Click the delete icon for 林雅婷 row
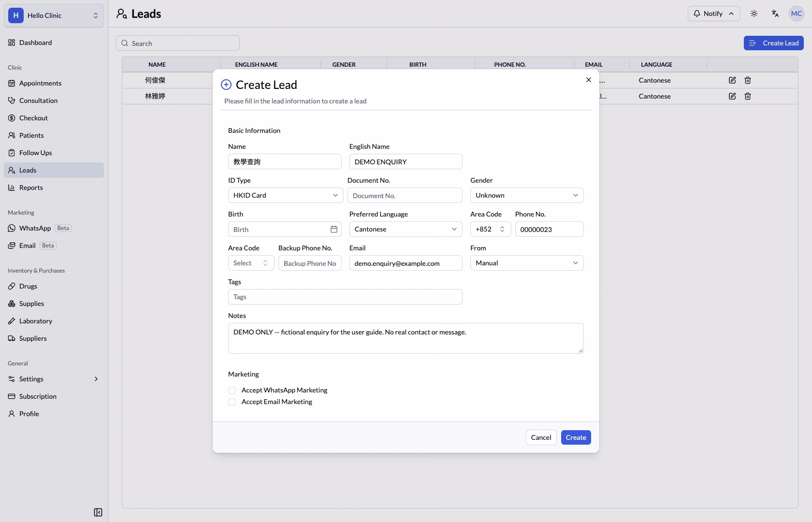The width and height of the screenshot is (812, 522). (x=748, y=96)
